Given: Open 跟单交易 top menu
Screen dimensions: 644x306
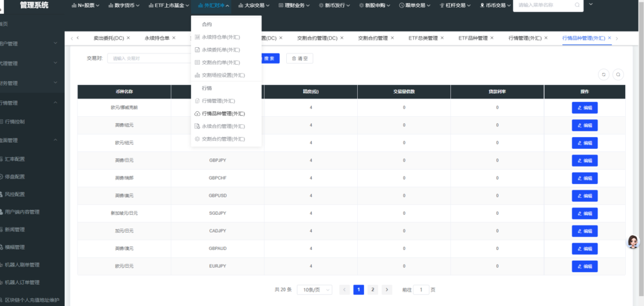Looking at the screenshot, I should click(414, 5).
